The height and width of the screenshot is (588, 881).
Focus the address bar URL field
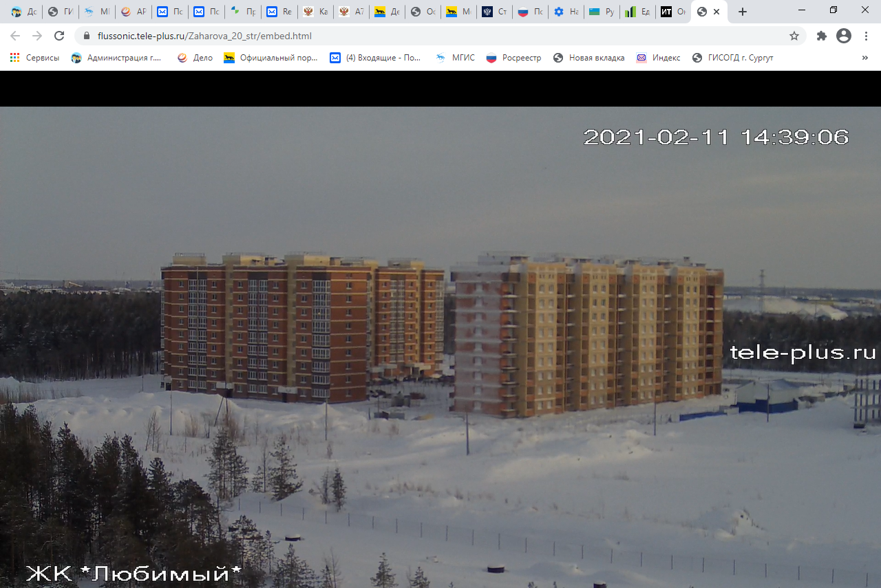413,36
